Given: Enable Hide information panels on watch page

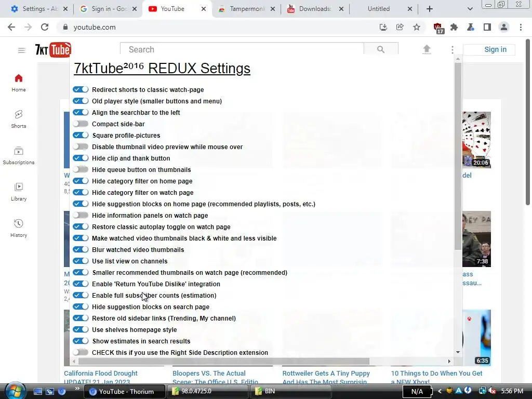Looking at the screenshot, I should [x=81, y=215].
